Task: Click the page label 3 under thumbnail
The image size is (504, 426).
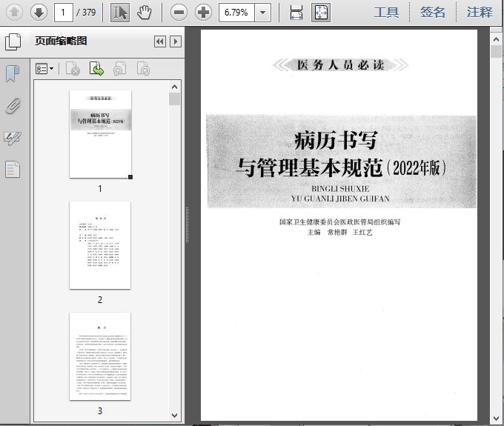Action: [x=100, y=411]
